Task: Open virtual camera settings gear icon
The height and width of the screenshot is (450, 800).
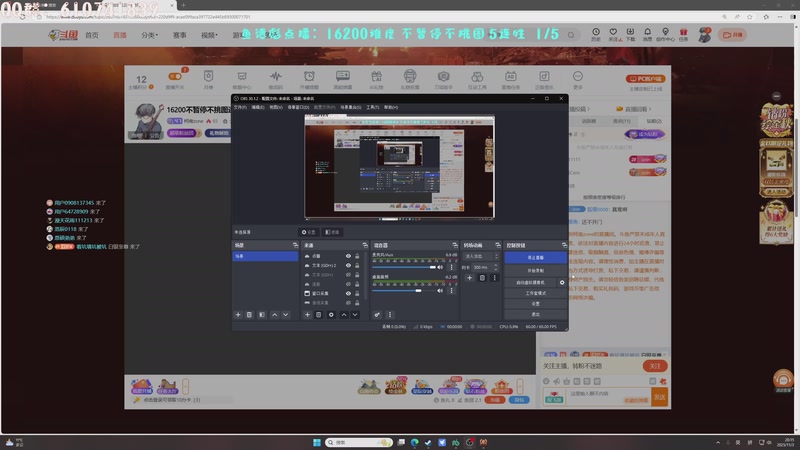Action: pyautogui.click(x=562, y=282)
